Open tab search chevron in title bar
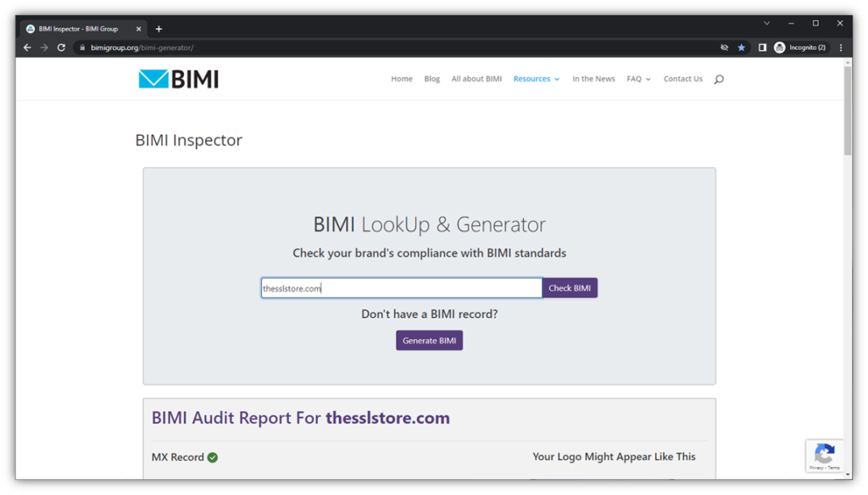The width and height of the screenshot is (868, 495). tap(766, 23)
